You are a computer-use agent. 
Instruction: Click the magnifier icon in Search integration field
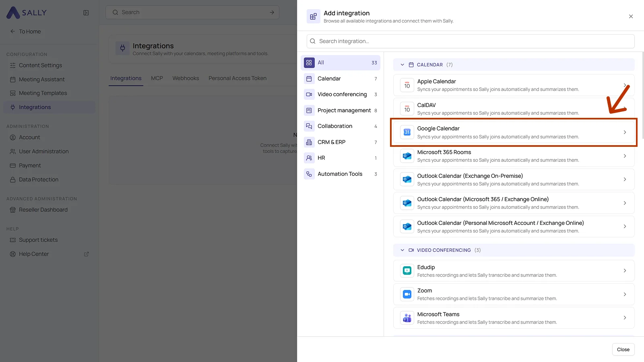pos(313,41)
